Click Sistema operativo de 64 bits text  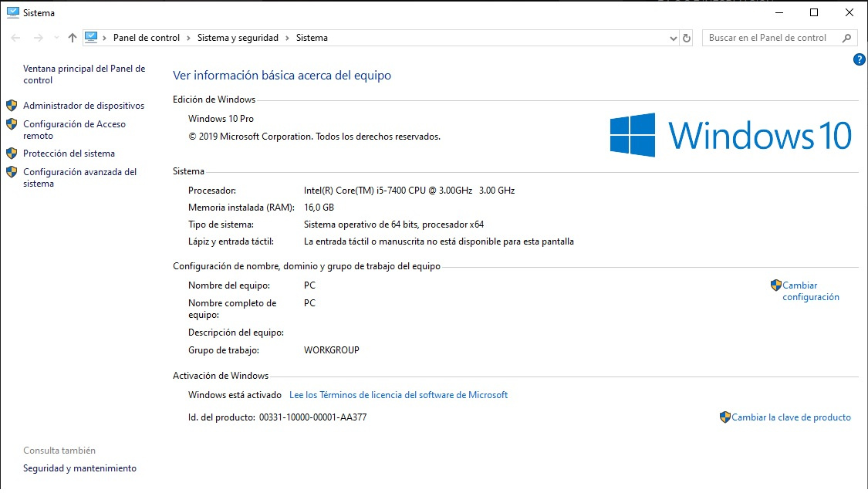tap(393, 225)
